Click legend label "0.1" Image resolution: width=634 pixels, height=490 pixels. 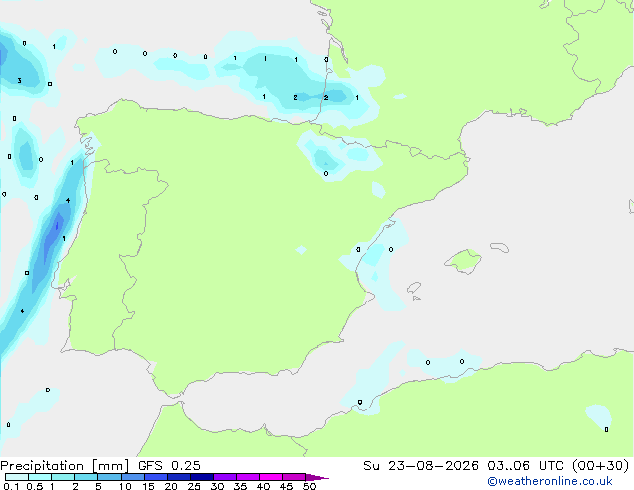pos(11,486)
